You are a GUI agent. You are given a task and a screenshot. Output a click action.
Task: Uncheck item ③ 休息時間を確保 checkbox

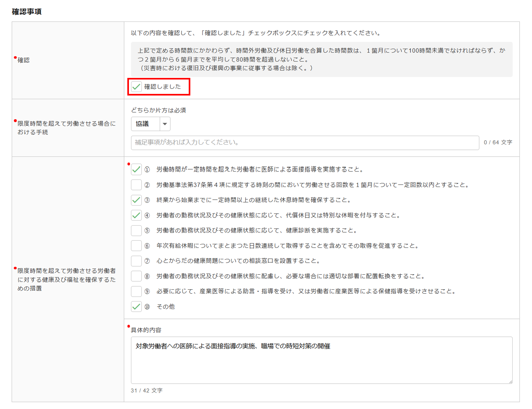(x=136, y=200)
